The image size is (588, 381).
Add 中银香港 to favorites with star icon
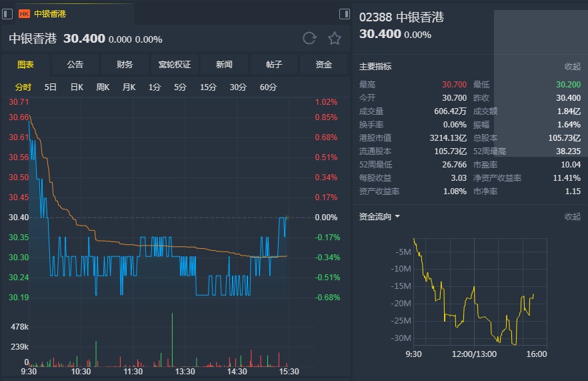point(335,39)
